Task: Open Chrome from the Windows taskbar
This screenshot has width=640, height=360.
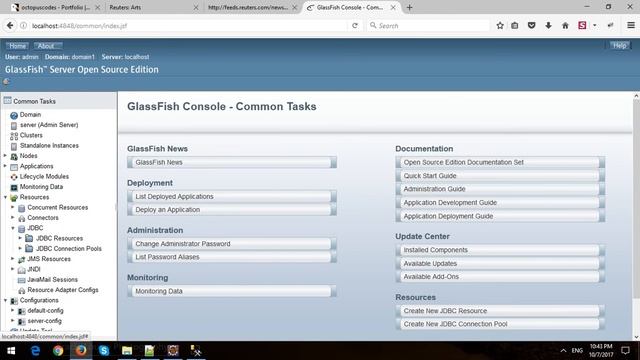Action: 58,350
